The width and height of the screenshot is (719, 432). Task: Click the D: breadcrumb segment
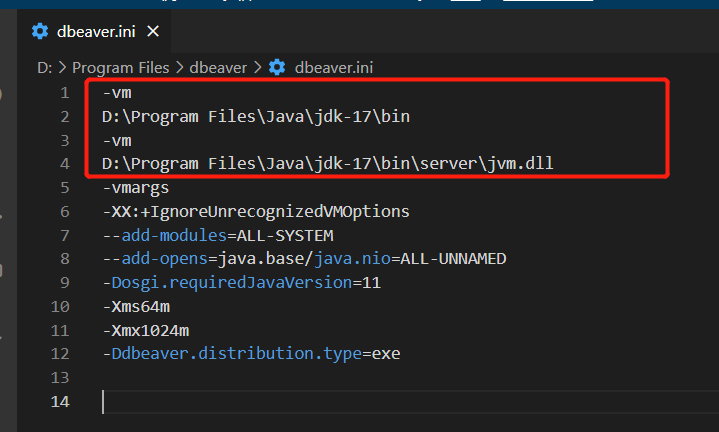(x=44, y=68)
